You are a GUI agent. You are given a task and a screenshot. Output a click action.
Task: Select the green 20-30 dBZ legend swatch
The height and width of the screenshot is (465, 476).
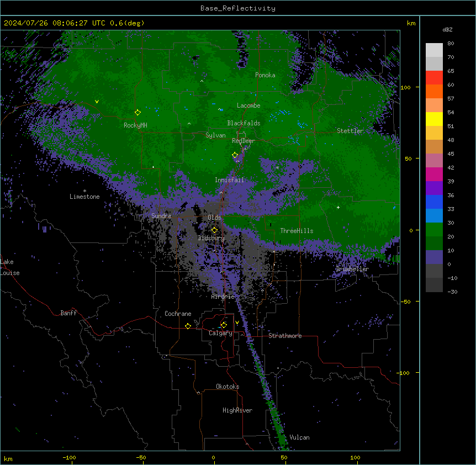(434, 230)
